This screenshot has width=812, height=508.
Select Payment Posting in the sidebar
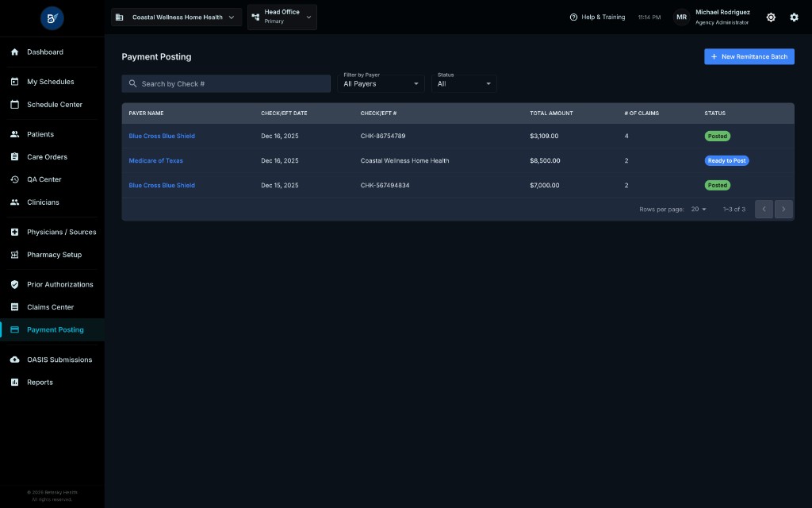[x=52, y=329]
